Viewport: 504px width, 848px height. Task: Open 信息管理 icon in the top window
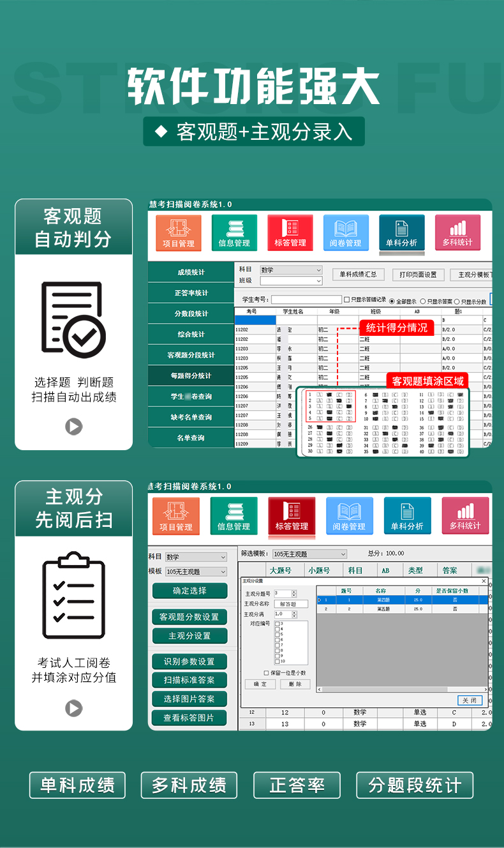[x=234, y=232]
